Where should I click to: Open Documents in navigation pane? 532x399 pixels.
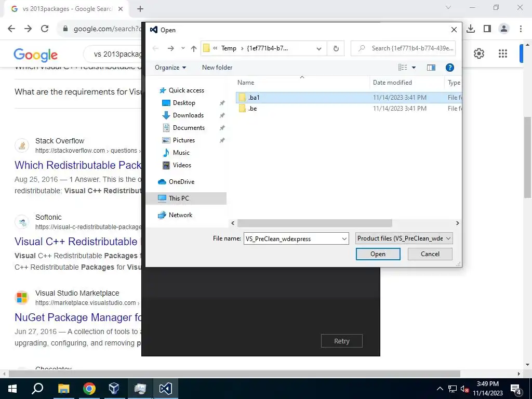(189, 128)
